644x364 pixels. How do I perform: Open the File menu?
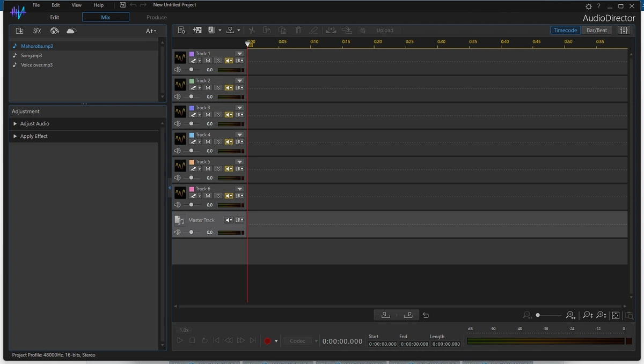tap(36, 5)
